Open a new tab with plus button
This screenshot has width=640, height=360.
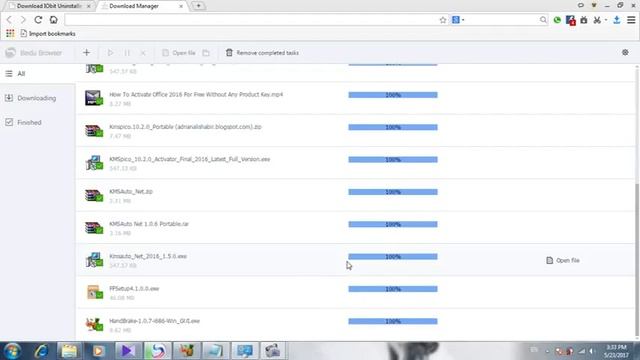tap(198, 6)
